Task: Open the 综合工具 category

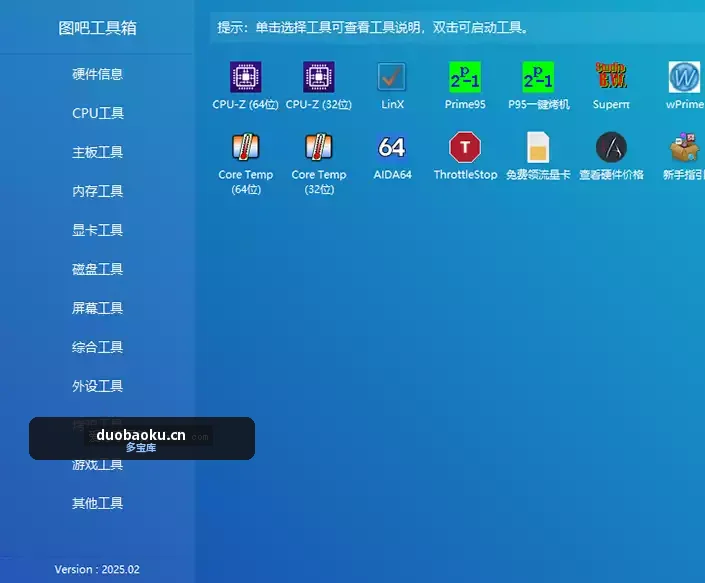Action: click(x=98, y=347)
